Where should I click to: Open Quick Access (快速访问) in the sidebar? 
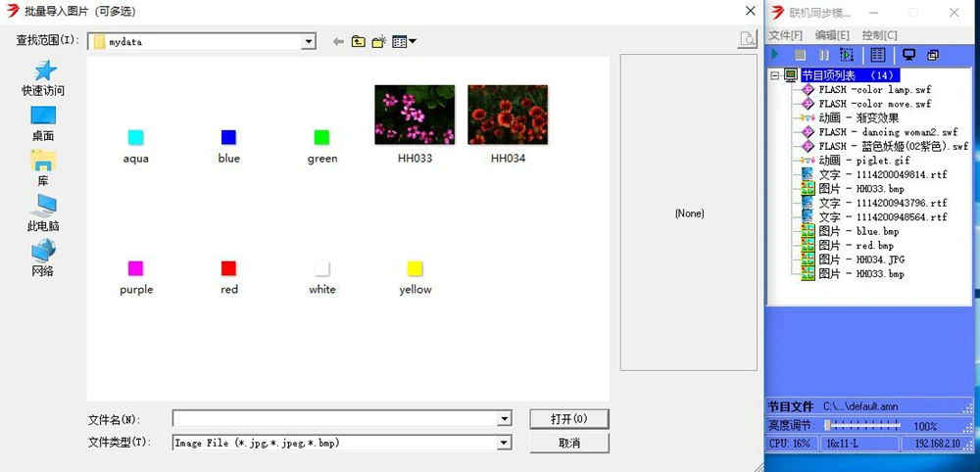[x=43, y=78]
